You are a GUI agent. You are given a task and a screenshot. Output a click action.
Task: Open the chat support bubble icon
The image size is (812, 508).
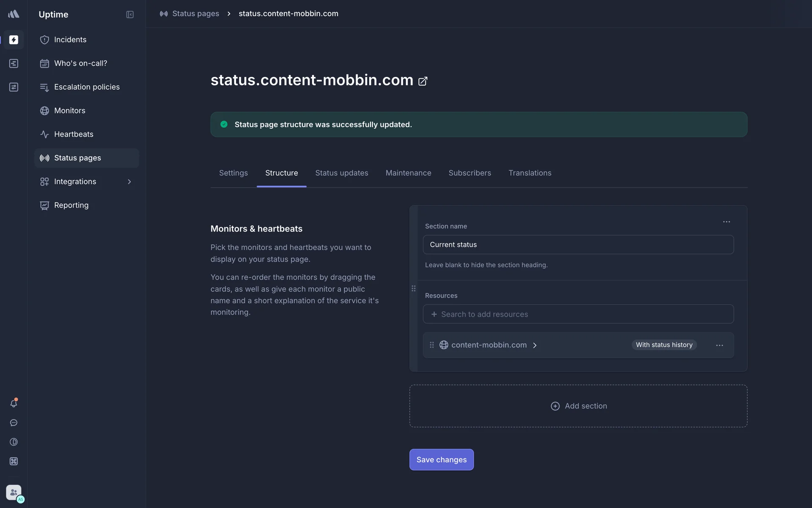tap(14, 423)
